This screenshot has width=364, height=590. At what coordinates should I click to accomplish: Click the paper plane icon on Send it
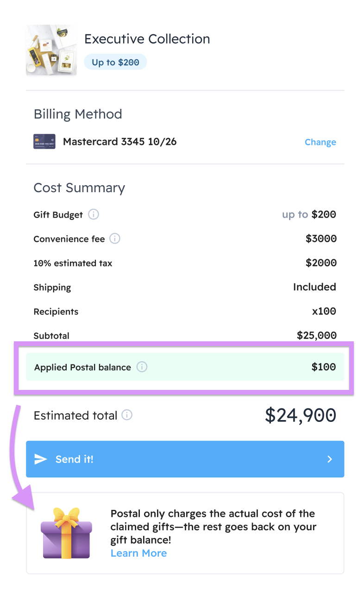[41, 459]
